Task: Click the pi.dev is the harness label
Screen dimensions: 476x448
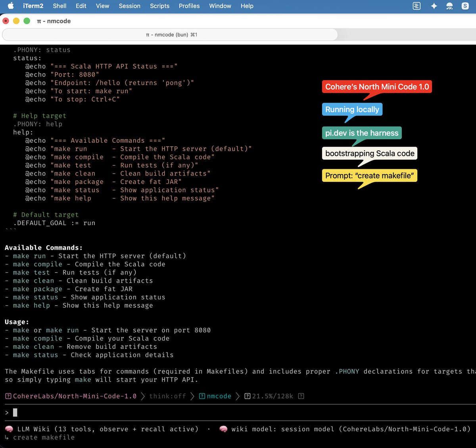Action: click(362, 133)
